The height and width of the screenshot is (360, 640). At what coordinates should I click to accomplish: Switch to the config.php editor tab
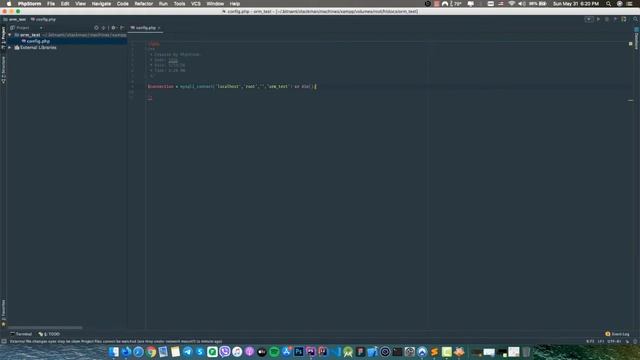click(x=145, y=28)
